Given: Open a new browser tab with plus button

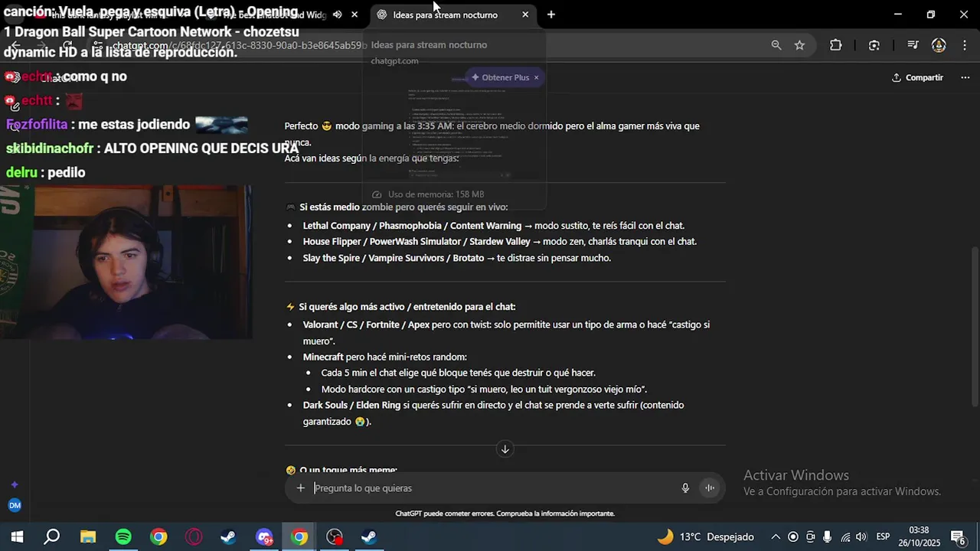Looking at the screenshot, I should (x=550, y=15).
